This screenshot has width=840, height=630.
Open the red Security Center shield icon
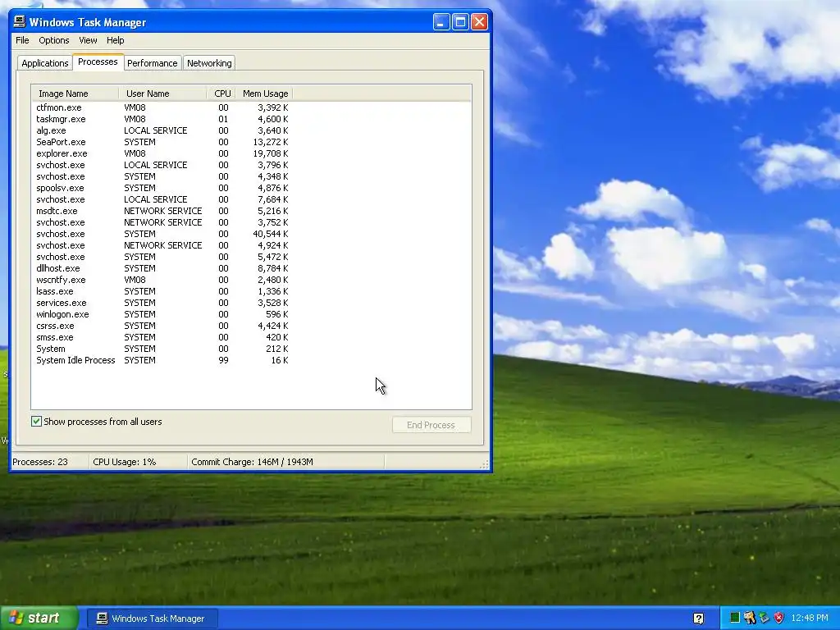coord(779,618)
